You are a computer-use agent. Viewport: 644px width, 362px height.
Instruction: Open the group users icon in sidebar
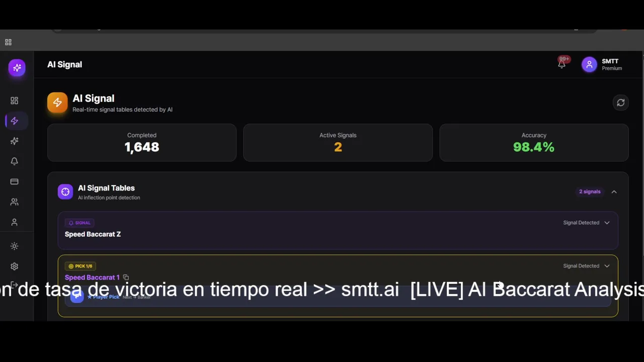tap(14, 202)
